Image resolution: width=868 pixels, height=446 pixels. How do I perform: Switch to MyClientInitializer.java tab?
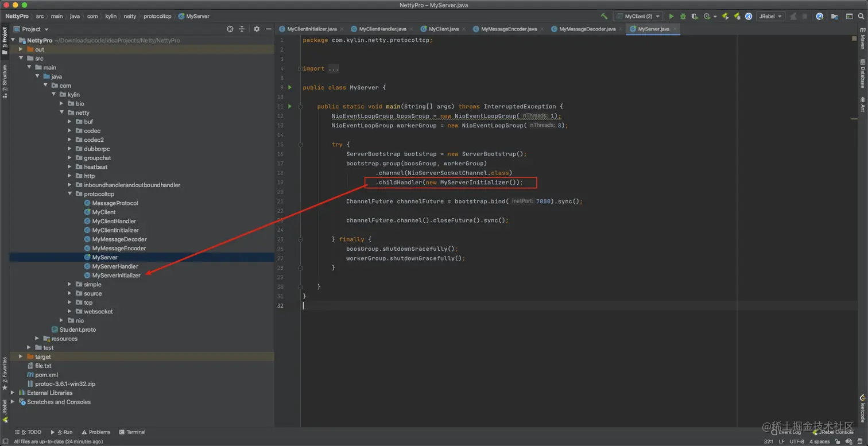pos(312,29)
